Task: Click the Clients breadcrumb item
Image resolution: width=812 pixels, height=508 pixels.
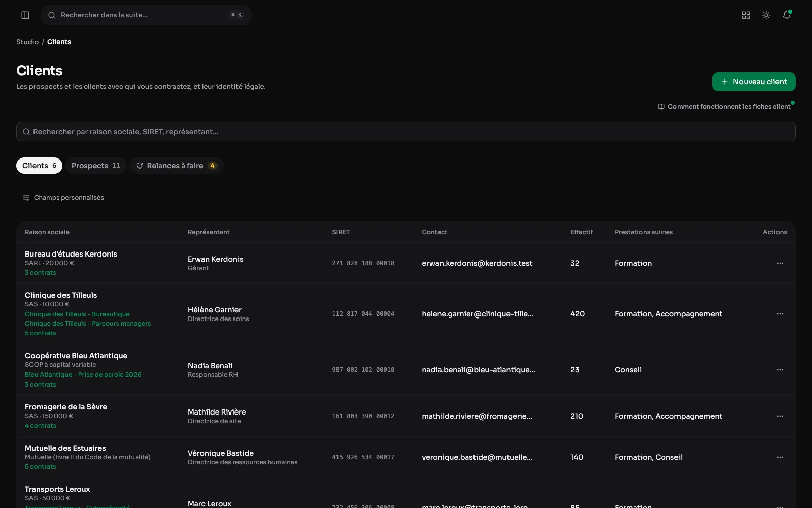Action: click(59, 42)
